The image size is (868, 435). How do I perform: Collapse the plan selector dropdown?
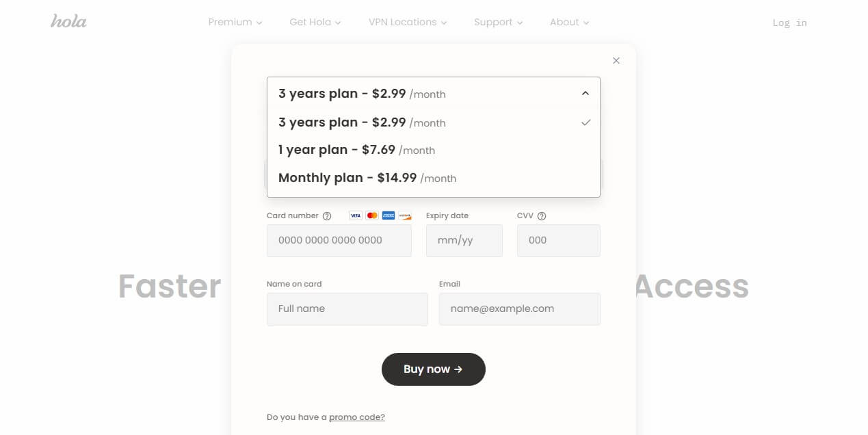coord(586,93)
